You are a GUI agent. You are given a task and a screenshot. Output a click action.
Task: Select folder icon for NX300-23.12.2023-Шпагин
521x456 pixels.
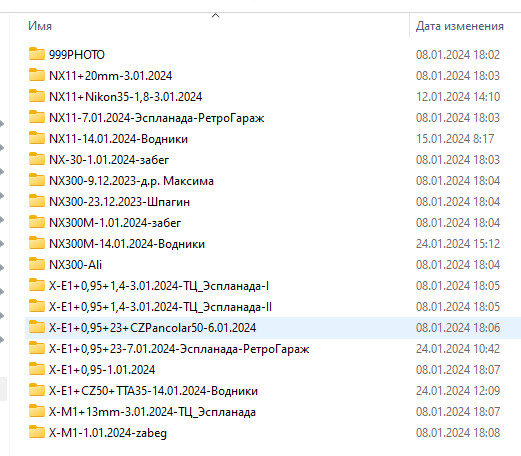(x=37, y=201)
